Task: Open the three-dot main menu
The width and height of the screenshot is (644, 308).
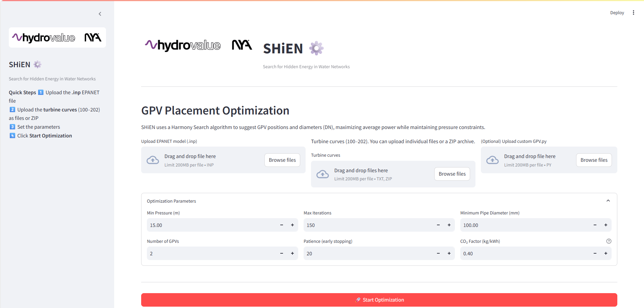Action: [x=634, y=12]
